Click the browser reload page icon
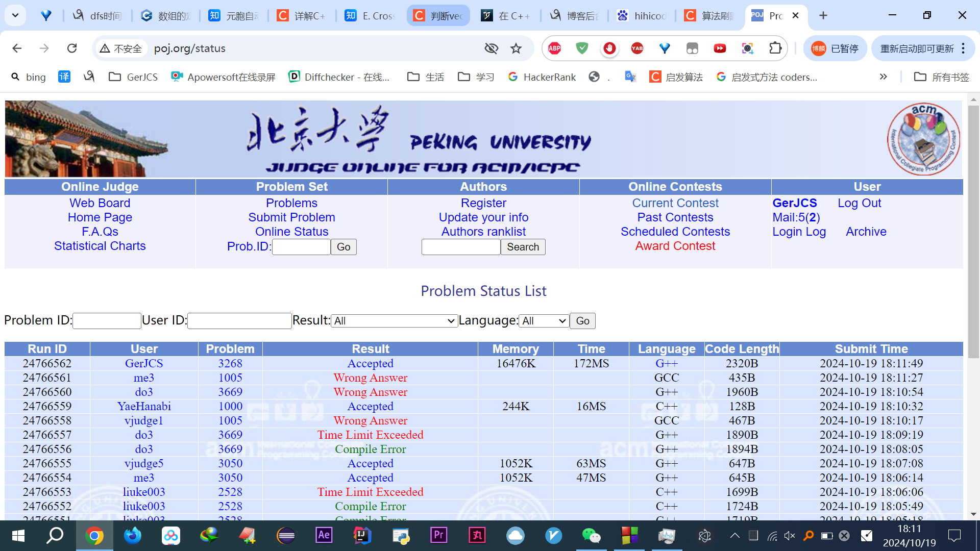The image size is (980, 551). point(72,48)
